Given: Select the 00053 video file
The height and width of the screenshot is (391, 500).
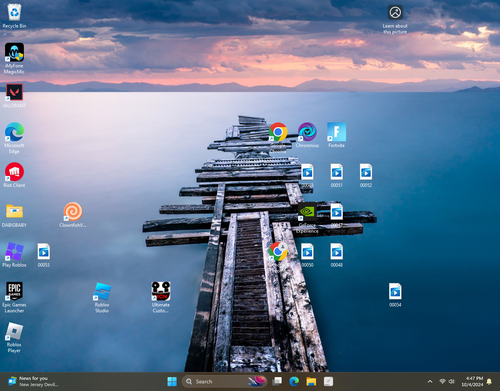Looking at the screenshot, I should tap(44, 255).
